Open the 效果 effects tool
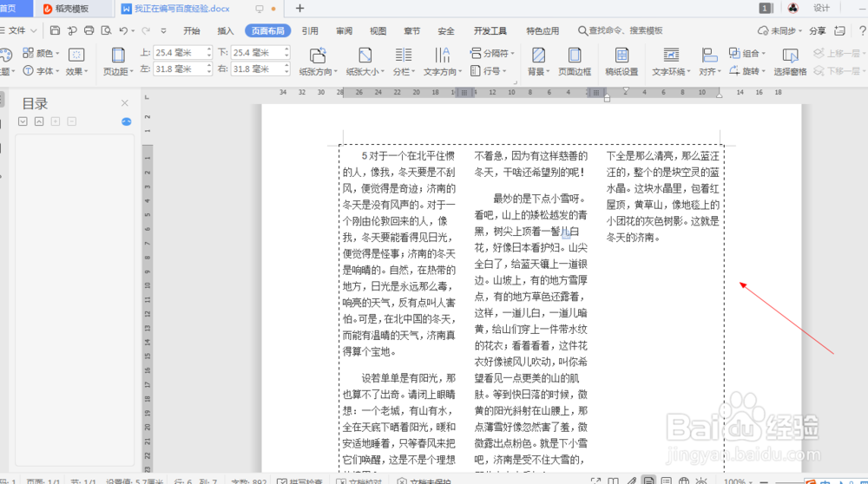Viewport: 868px width, 484px height. [x=76, y=62]
